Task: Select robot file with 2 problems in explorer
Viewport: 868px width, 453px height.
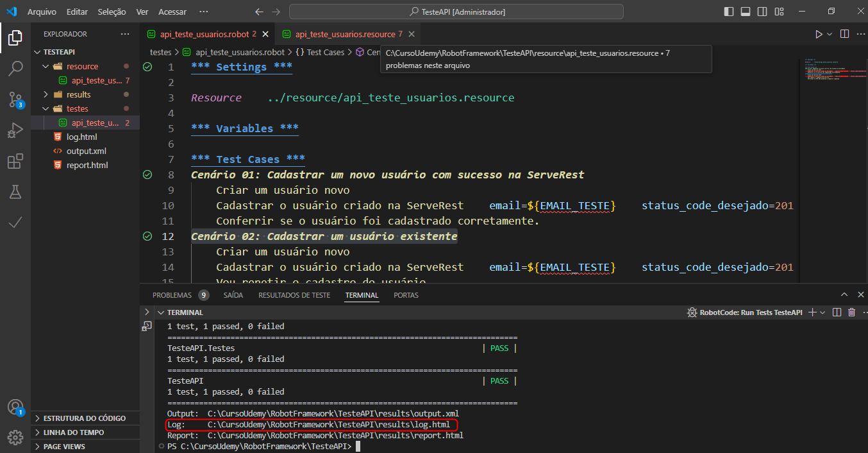Action: click(85, 123)
